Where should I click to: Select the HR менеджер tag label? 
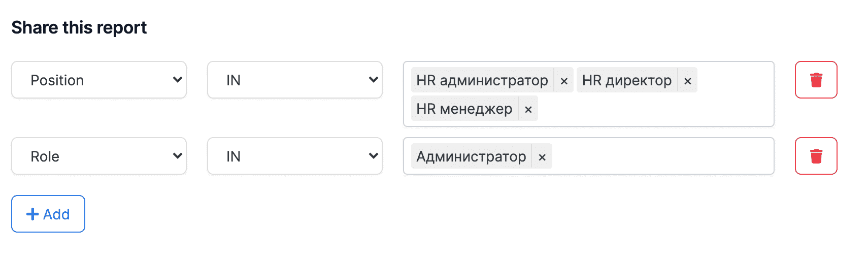[x=464, y=109]
